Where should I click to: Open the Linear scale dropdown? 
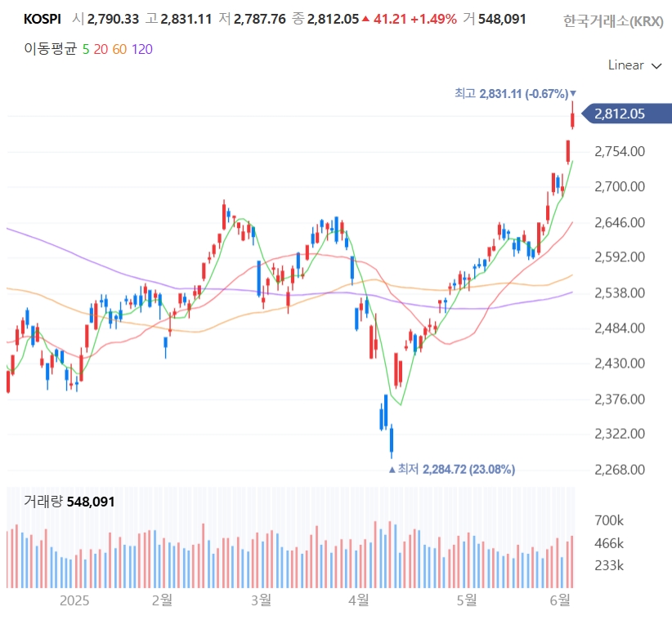pyautogui.click(x=634, y=65)
